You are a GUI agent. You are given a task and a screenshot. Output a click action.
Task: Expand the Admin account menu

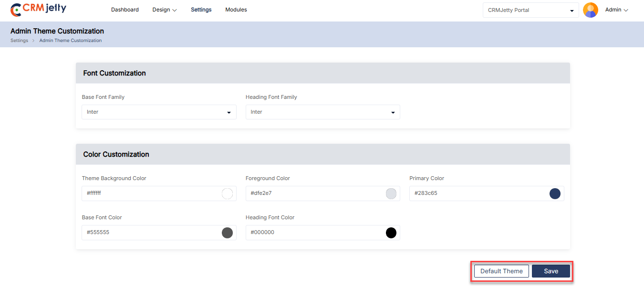[x=616, y=10]
